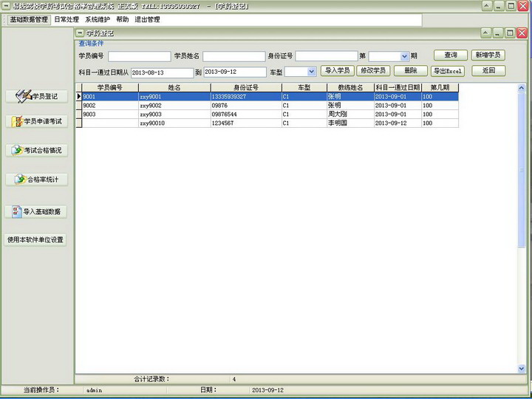532x399 pixels.
Task: Click coach name cell 周大刚
Action: pos(350,115)
